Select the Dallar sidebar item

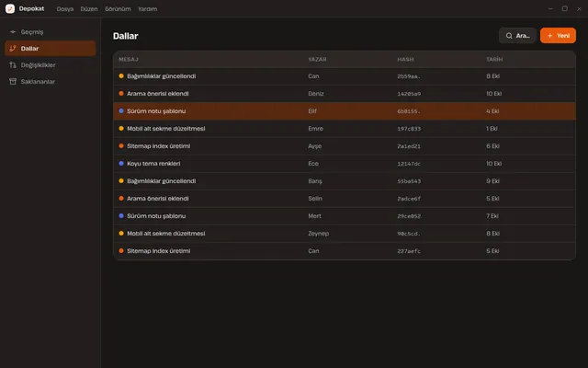[x=51, y=49]
